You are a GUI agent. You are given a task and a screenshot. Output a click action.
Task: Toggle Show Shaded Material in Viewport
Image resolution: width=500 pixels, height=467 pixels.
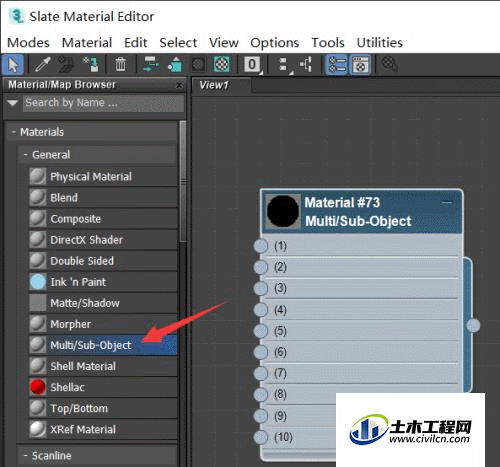pos(198,64)
